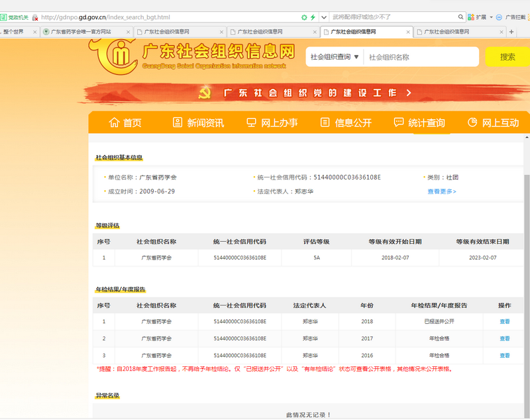Click the 信息公开 document icon
Viewport: 530px width, 420px height.
(325, 123)
